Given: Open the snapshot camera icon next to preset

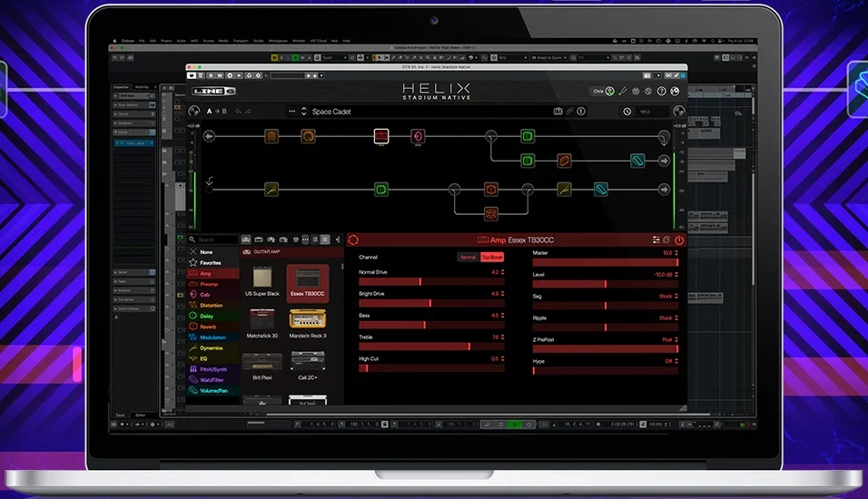Looking at the screenshot, I should 558,112.
